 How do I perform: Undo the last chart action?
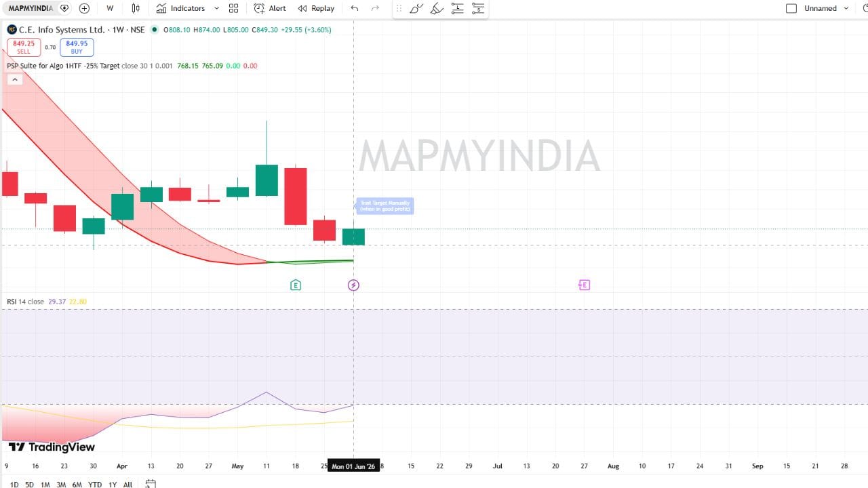(x=355, y=8)
